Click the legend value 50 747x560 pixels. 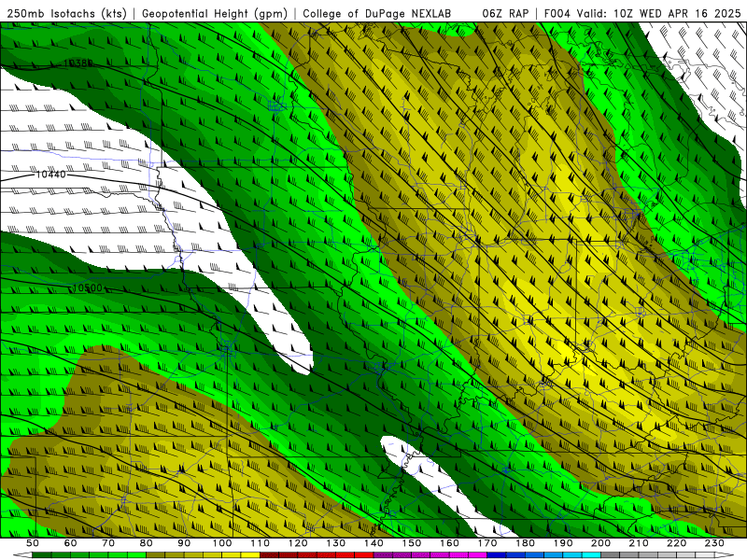(x=32, y=543)
